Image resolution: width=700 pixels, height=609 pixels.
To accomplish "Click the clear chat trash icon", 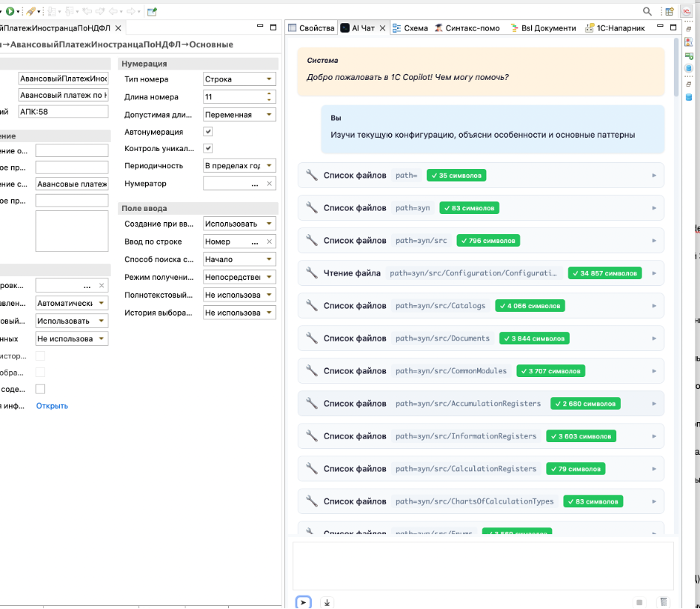I will coord(664,602).
